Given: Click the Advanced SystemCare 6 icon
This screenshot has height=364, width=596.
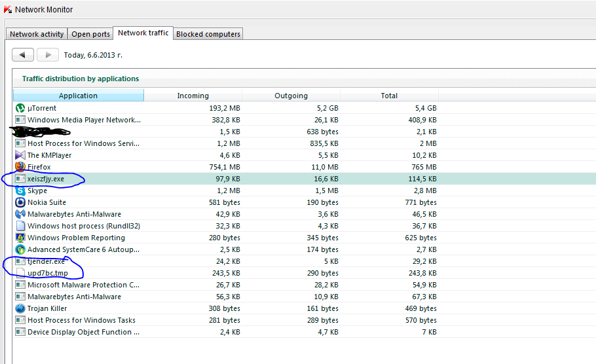Looking at the screenshot, I should click(20, 249).
